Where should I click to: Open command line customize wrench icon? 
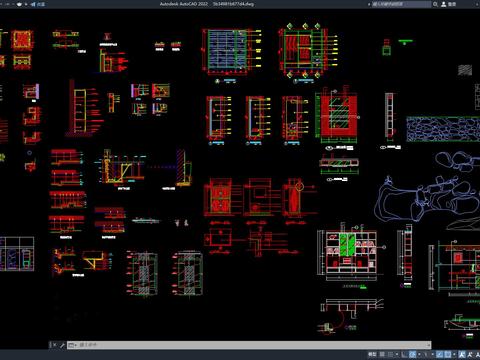[62, 345]
